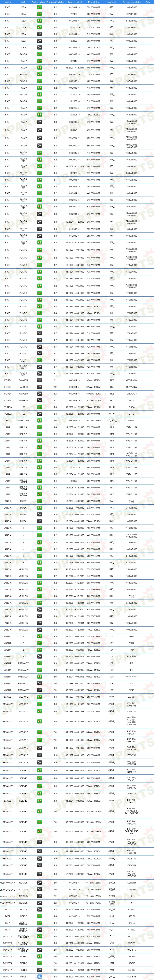Click the diesel ON icon in Fiat Idea 188 B2.000 row
This screenshot has width=154, height=980.
pos(39,48)
